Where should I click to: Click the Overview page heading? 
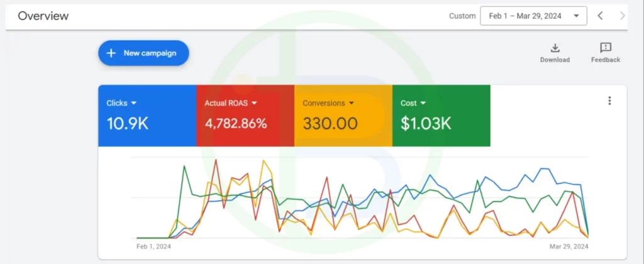click(43, 16)
